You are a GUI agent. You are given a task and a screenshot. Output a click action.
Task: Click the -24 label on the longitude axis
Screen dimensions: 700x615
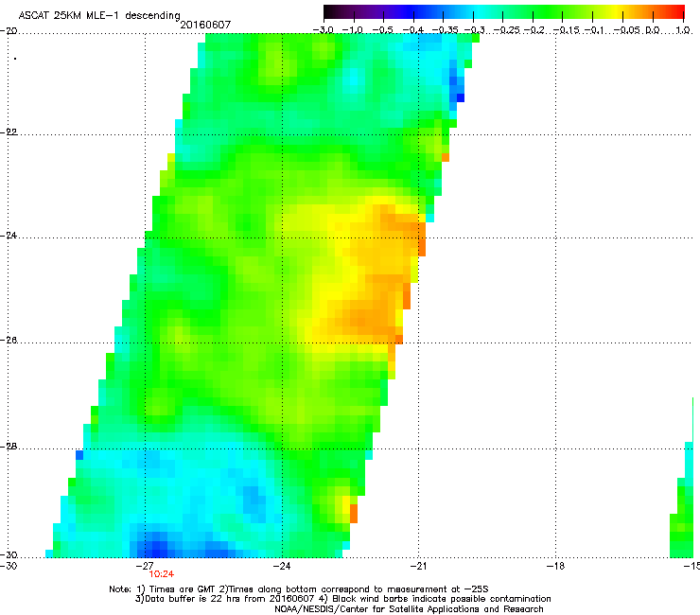coord(282,566)
